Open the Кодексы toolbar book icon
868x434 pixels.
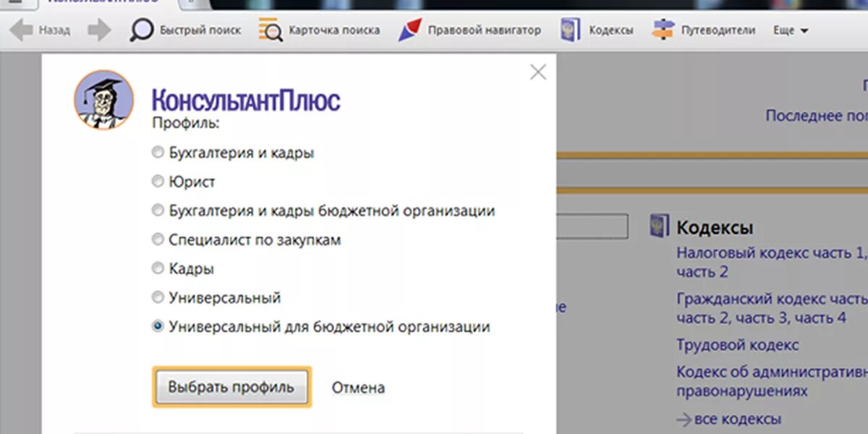pyautogui.click(x=570, y=30)
